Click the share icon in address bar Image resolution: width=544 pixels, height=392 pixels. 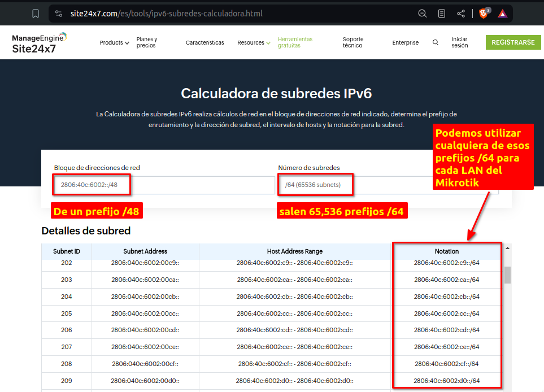pos(461,13)
